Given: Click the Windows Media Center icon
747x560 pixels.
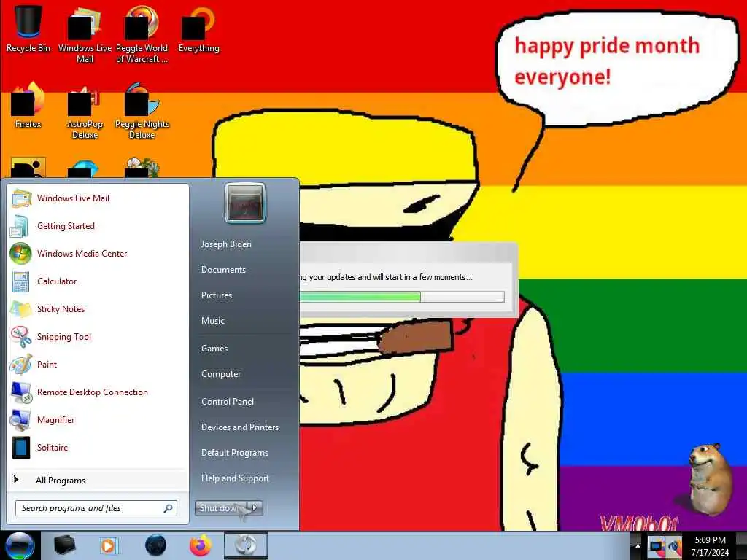Looking at the screenshot, I should (x=20, y=253).
